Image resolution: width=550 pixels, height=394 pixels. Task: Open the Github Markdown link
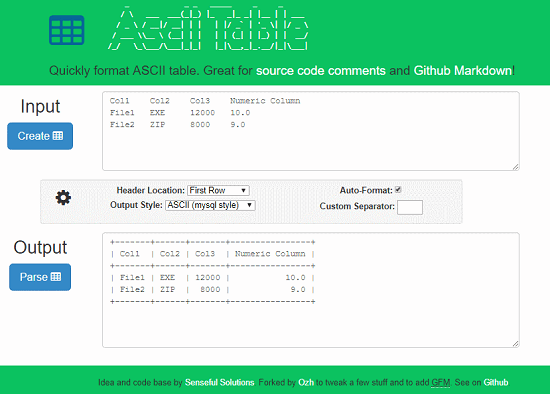(x=463, y=71)
